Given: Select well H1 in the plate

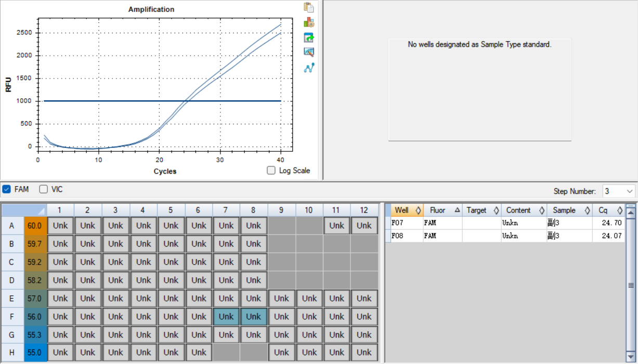Looking at the screenshot, I should pos(60,352).
